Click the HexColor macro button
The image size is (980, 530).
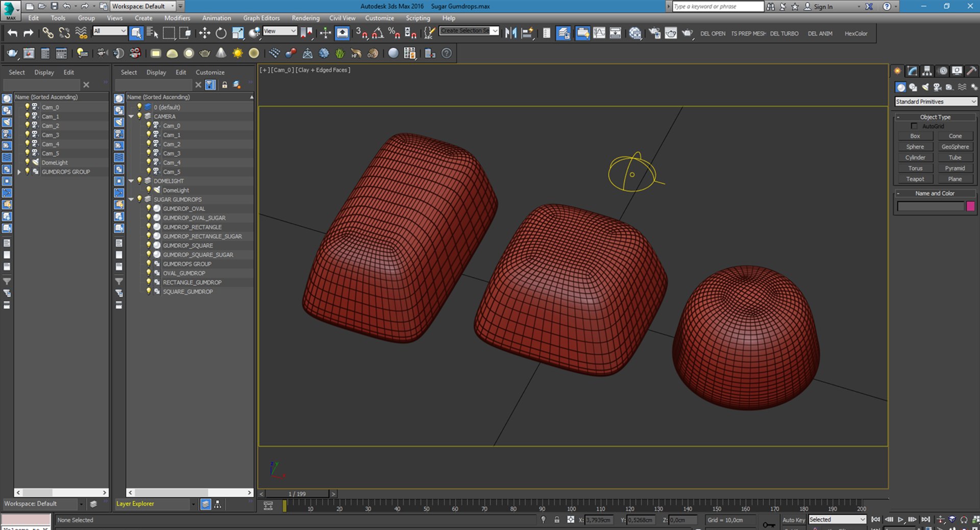(855, 34)
